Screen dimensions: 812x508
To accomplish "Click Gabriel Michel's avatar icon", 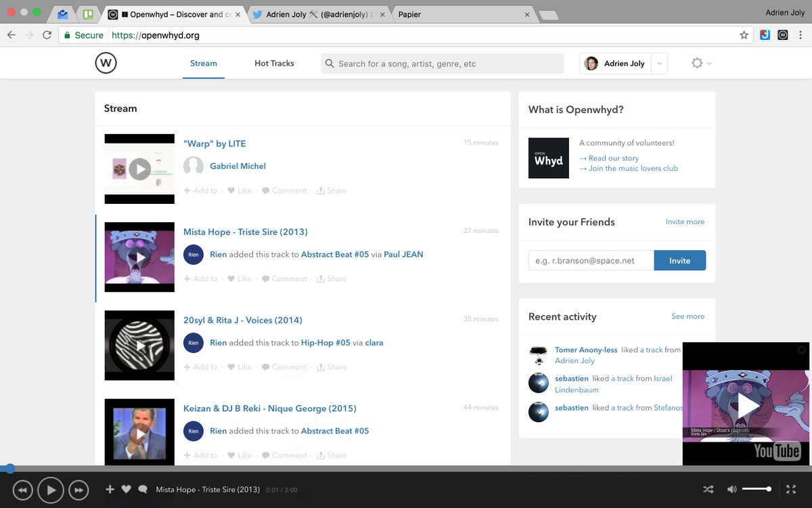I will pos(194,166).
